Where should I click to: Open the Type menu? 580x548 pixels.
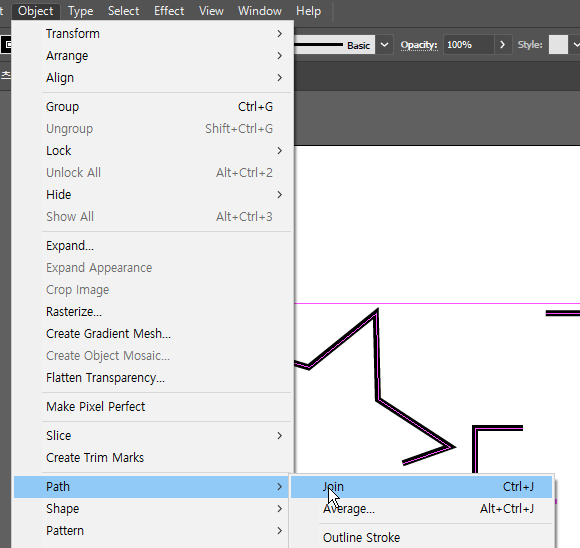coord(80,11)
